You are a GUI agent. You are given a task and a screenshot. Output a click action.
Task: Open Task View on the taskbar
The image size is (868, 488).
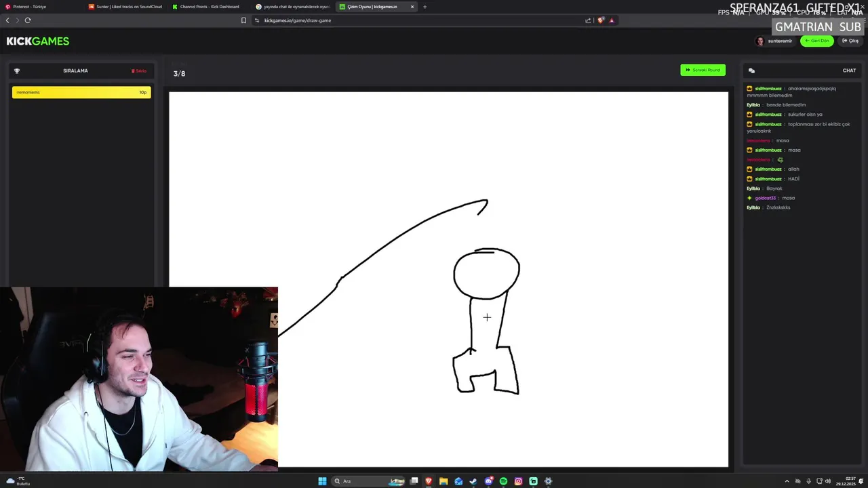point(414,481)
